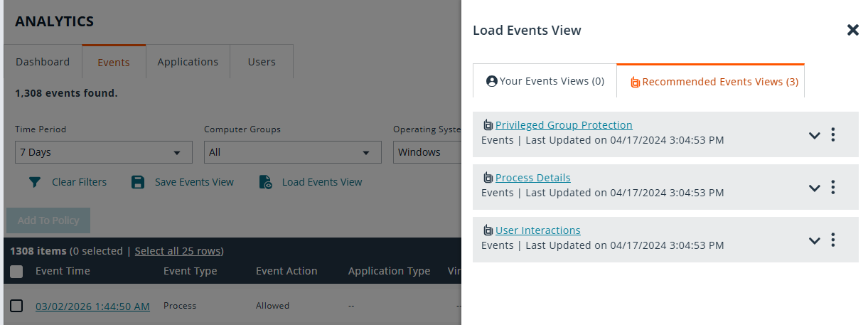Open the Computer Groups All dropdown
This screenshot has height=325, width=868.
point(293,152)
